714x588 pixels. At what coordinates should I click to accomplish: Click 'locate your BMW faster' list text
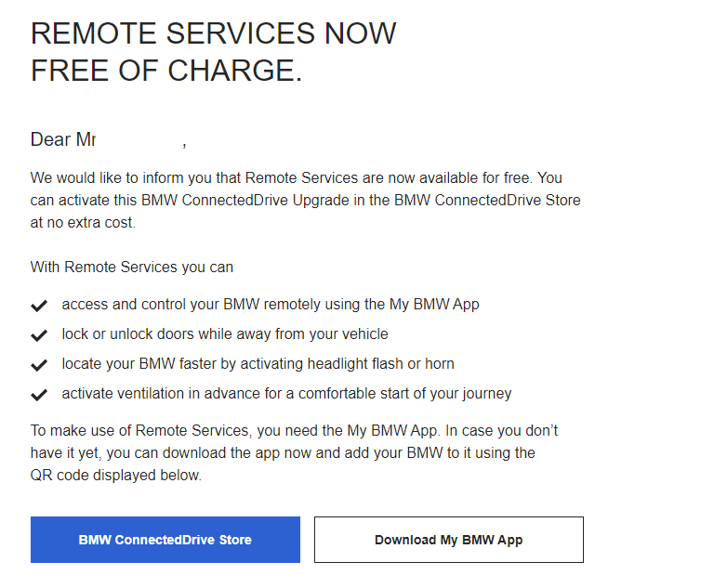coord(258,363)
